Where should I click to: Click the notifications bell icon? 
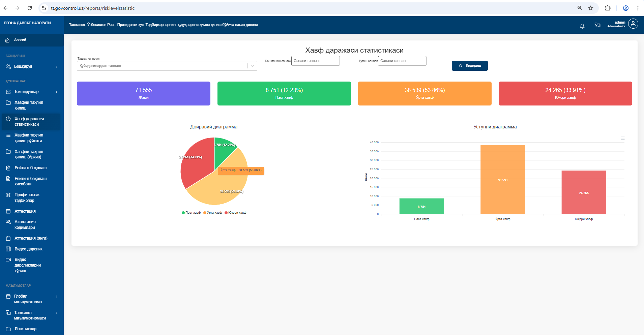pos(582,26)
